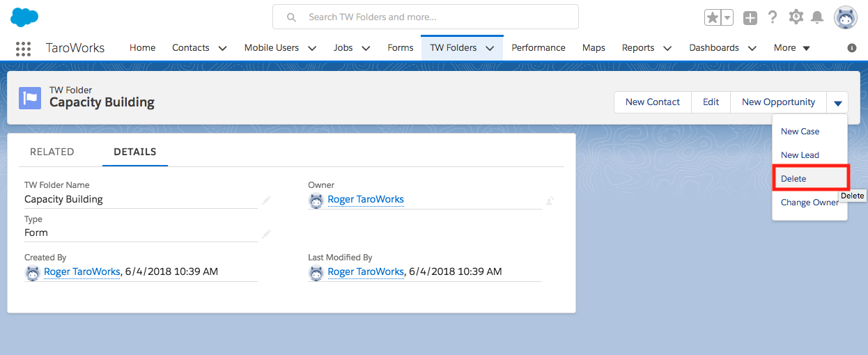Image resolution: width=868 pixels, height=355 pixels.
Task: Switch to the RELATED tab
Action: (x=52, y=152)
